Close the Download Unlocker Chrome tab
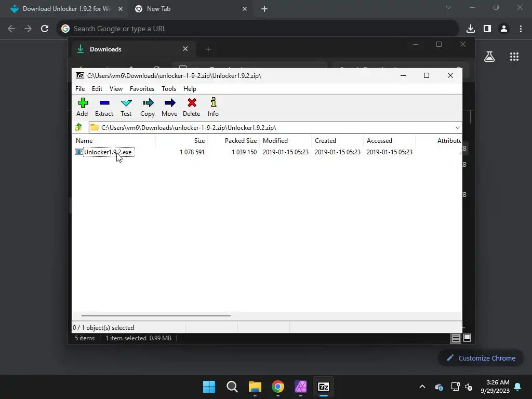The height and width of the screenshot is (399, 532). [x=121, y=9]
